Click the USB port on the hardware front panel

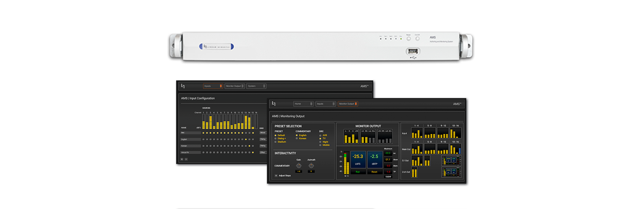413,51
